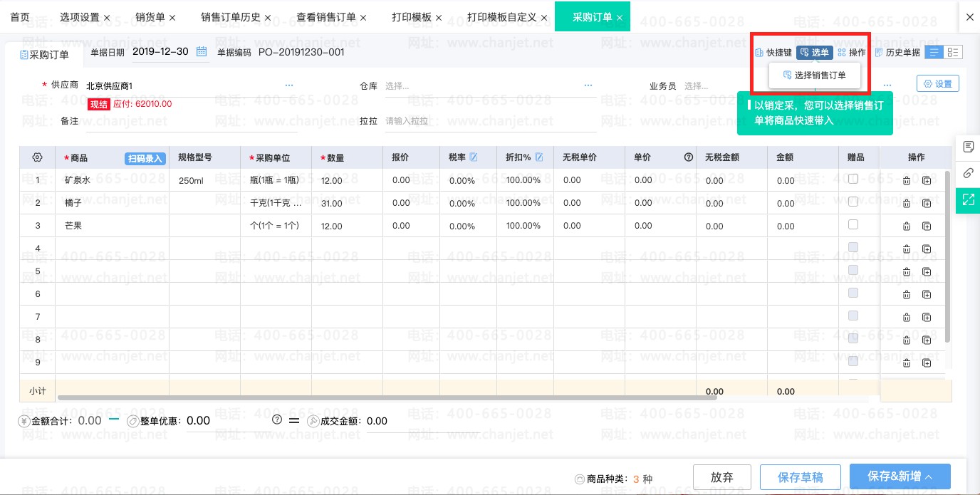The width and height of the screenshot is (980, 495).
Task: Tick the 赠品 checkbox in row 6
Action: 853,293
